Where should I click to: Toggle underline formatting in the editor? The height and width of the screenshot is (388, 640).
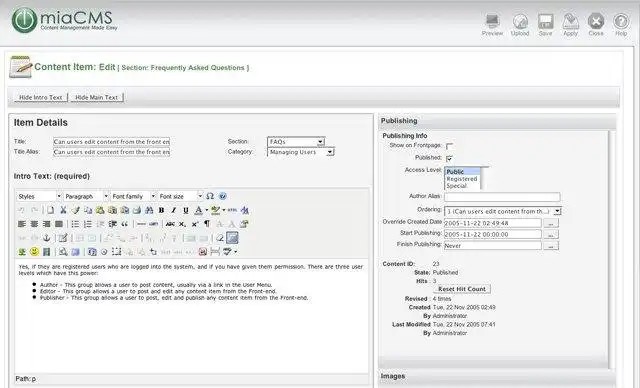(186, 210)
